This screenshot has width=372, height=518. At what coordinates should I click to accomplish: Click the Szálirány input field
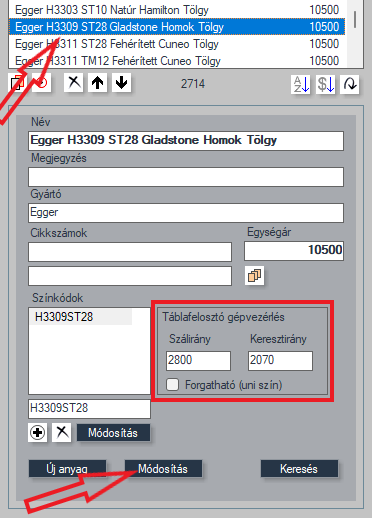[x=198, y=360]
